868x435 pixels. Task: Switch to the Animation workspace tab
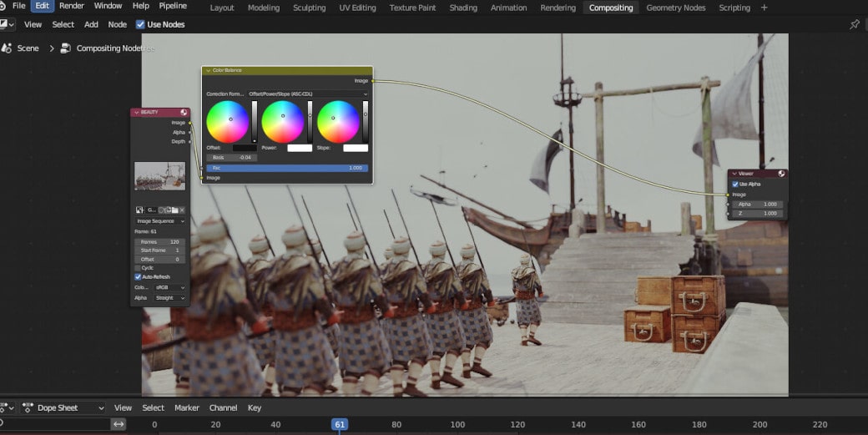508,8
